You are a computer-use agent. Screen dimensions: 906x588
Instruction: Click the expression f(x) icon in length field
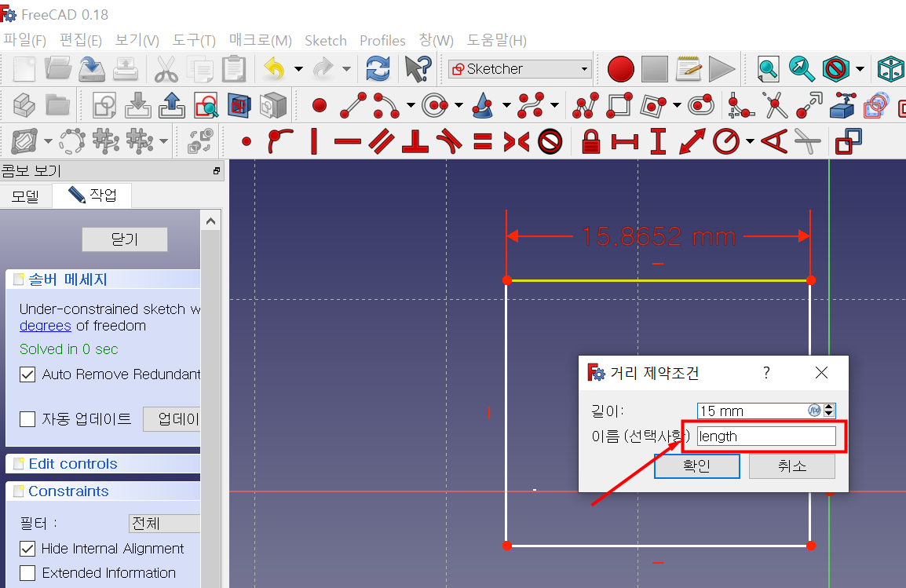point(814,411)
